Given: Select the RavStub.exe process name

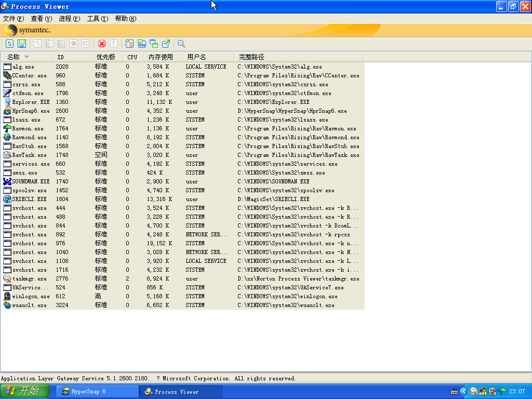Looking at the screenshot, I should [29, 146].
